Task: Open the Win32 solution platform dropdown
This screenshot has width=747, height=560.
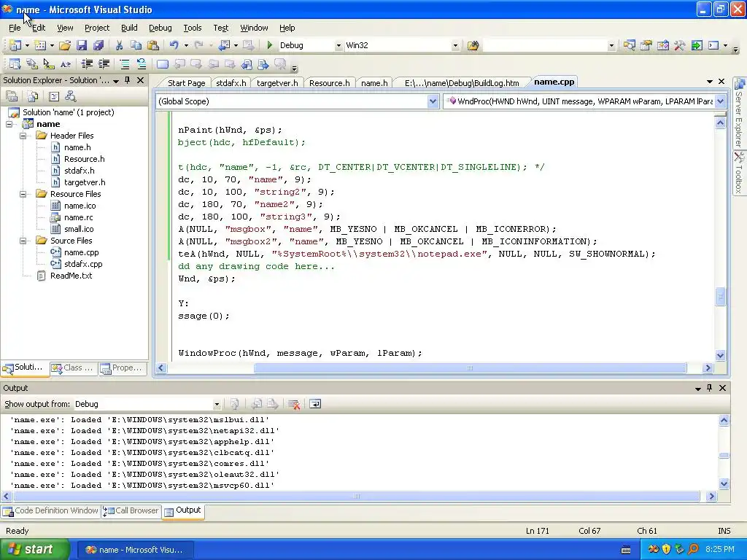Action: 455,46
